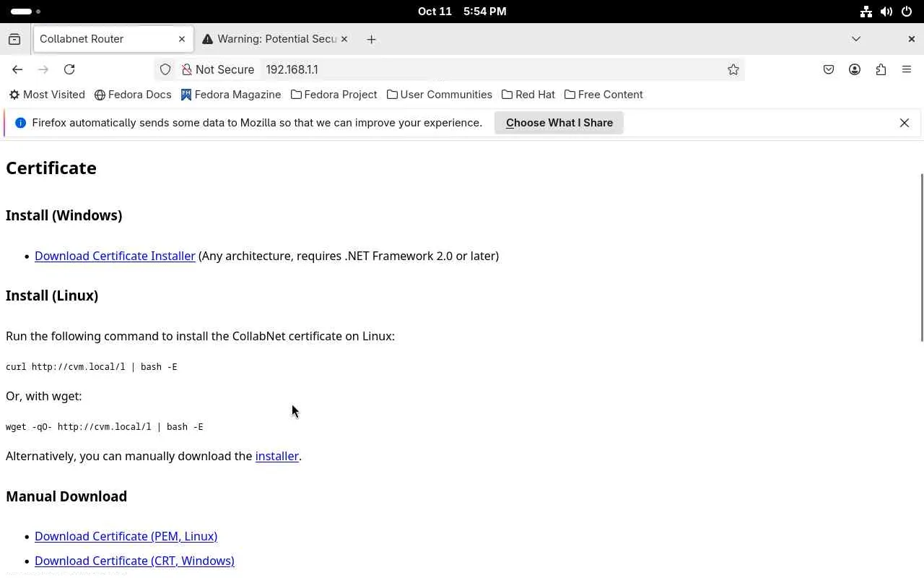Go back to the previous page
This screenshot has height=578, width=924.
pyautogui.click(x=17, y=69)
